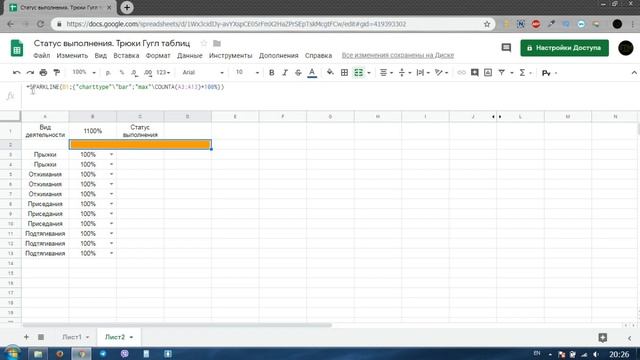Open the Sheets home logo
This screenshot has height=360, width=640.
17,49
